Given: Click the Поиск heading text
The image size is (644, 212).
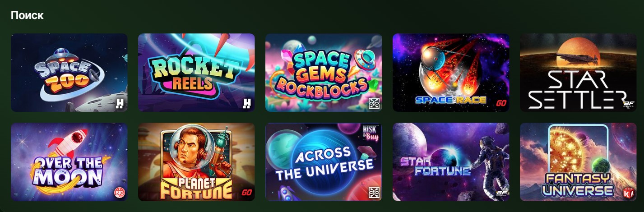Looking at the screenshot, I should pyautogui.click(x=27, y=15).
